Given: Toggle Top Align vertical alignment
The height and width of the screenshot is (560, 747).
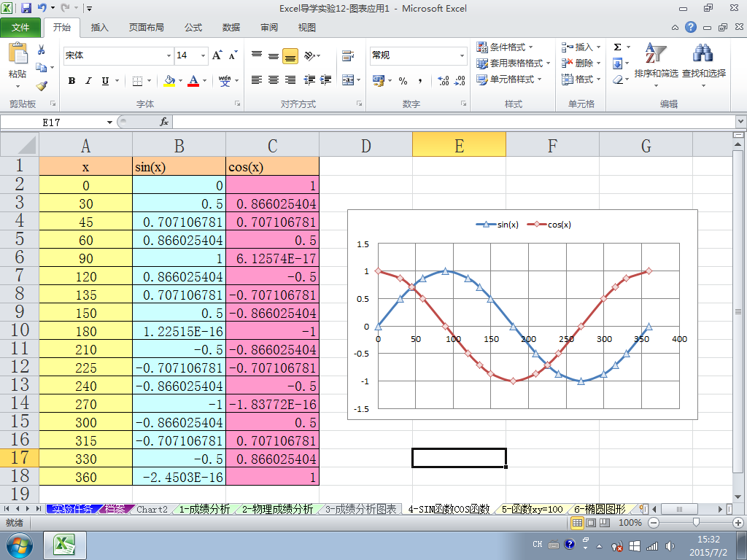Looking at the screenshot, I should pos(257,55).
